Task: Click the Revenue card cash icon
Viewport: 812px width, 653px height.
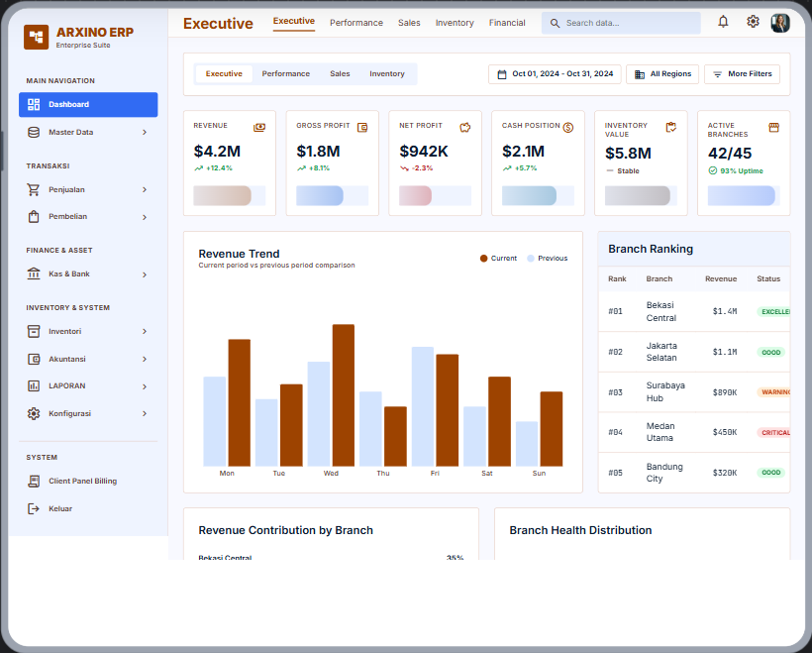Action: pyautogui.click(x=259, y=128)
